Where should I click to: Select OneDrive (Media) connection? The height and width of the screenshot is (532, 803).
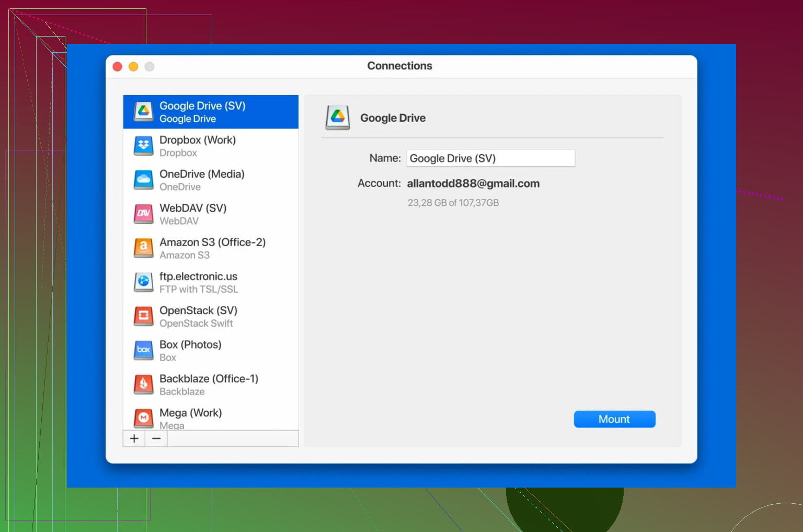tap(211, 180)
